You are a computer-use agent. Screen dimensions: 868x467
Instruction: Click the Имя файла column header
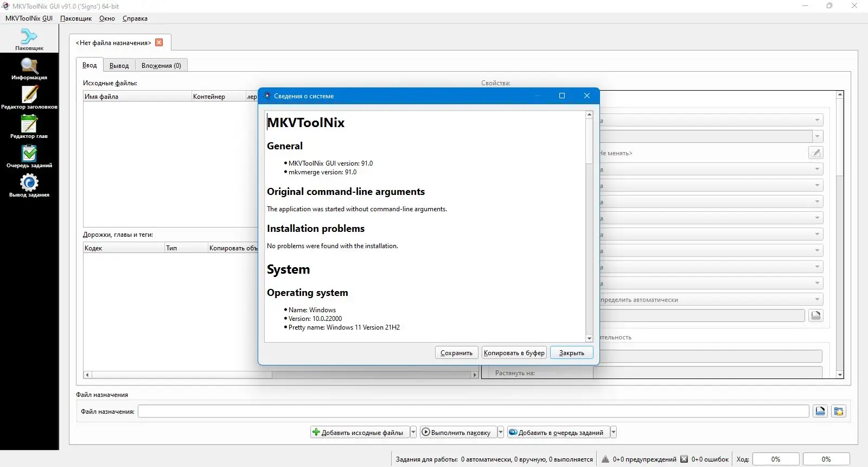click(x=137, y=96)
